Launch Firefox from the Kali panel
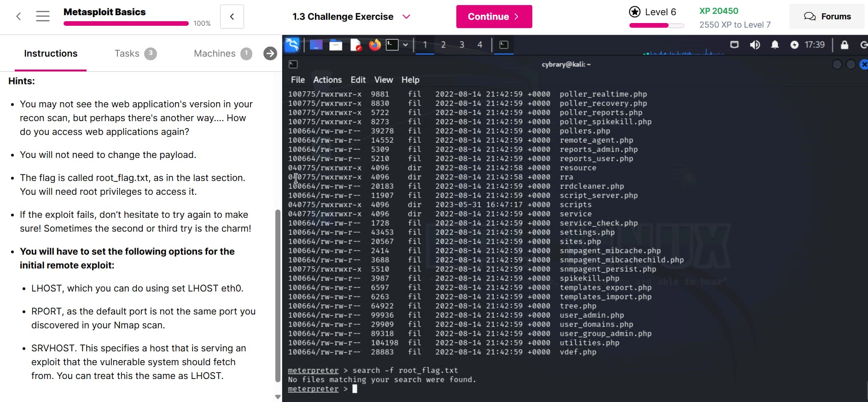The image size is (868, 402). (375, 45)
